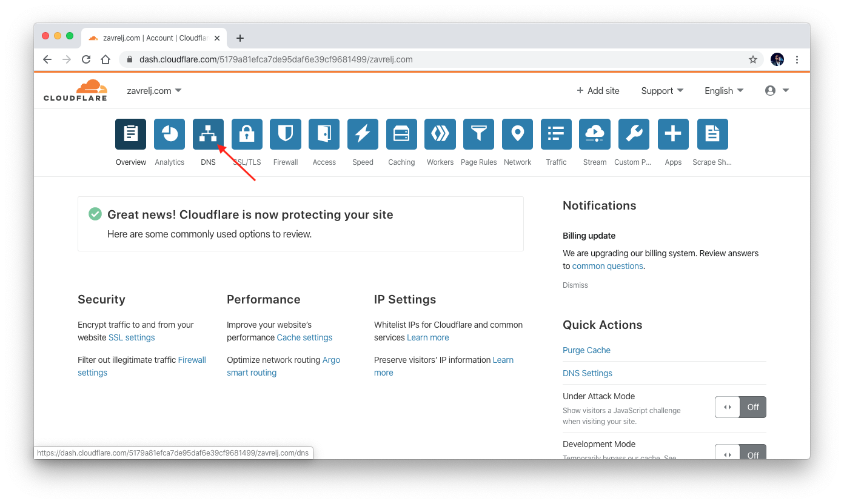Open the Scrape Shield document icon
The image size is (844, 504).
pyautogui.click(x=712, y=134)
